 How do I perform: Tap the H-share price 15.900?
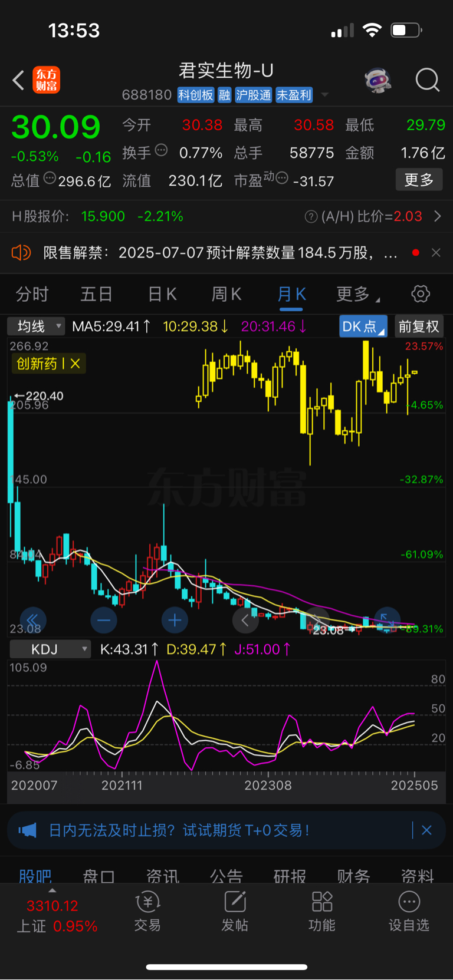(x=103, y=217)
